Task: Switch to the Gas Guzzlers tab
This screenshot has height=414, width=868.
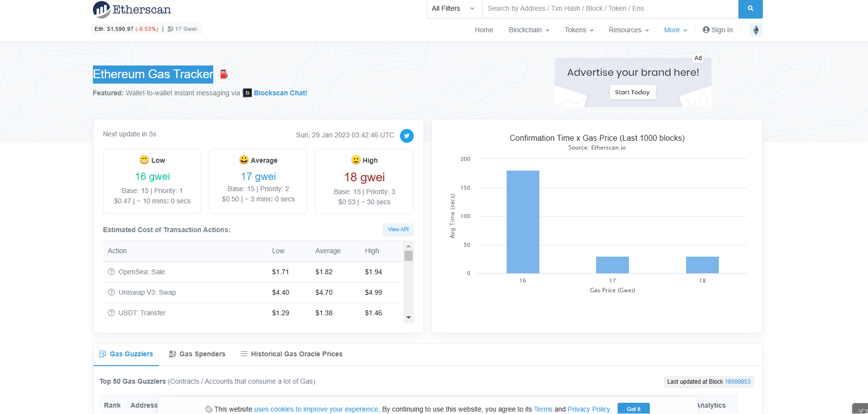Action: [x=126, y=354]
